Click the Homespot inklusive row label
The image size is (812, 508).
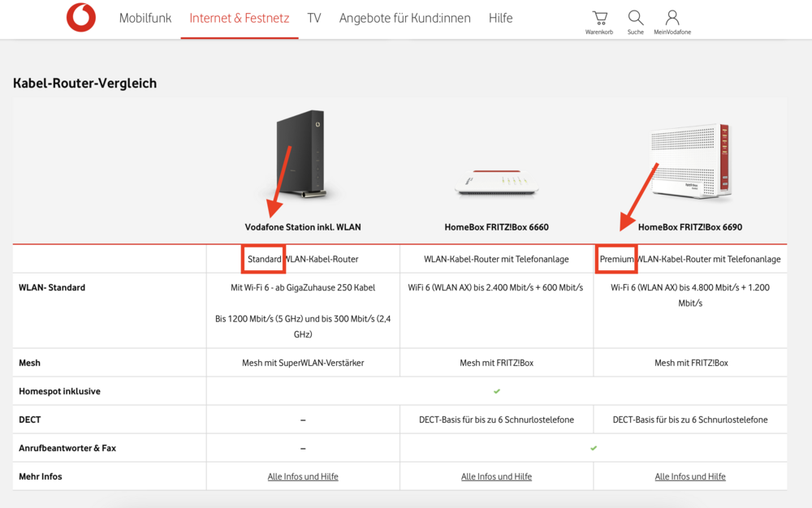coord(59,392)
